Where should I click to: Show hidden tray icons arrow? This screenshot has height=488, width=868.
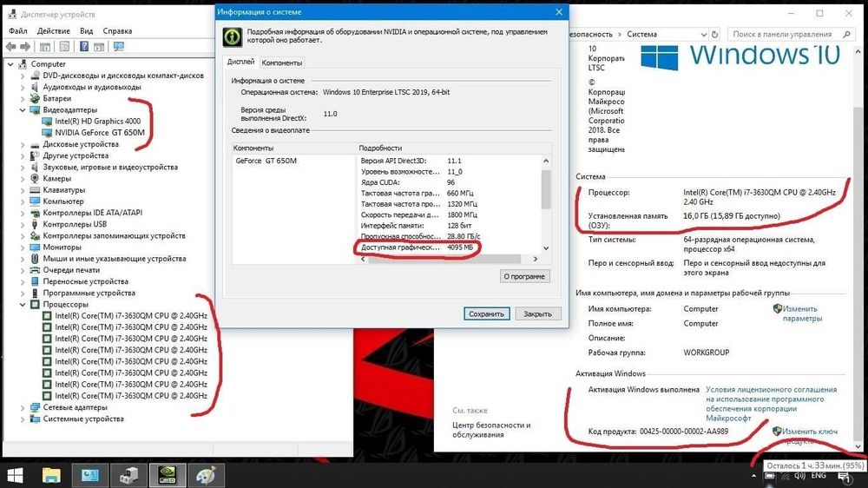click(x=753, y=476)
